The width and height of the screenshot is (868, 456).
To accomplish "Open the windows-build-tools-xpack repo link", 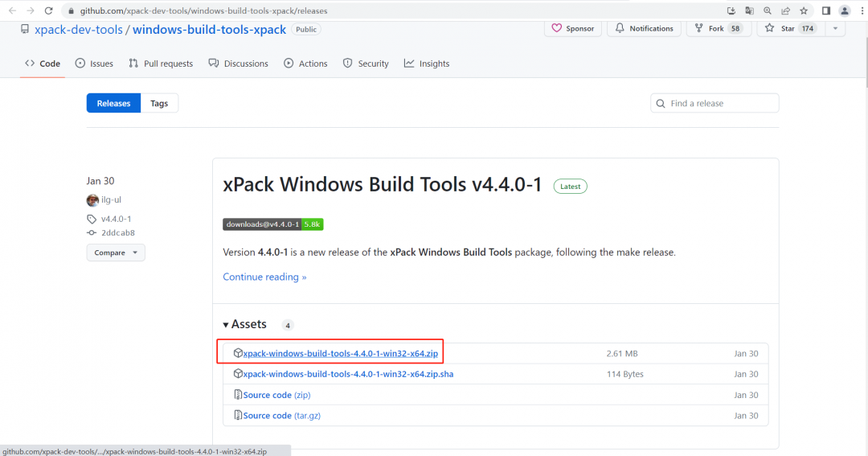I will pos(209,30).
